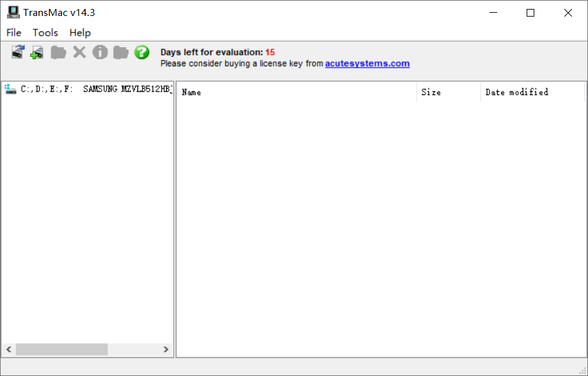Click the resize grip at window's bottom-right corner
This screenshot has height=376, width=588.
(582, 370)
